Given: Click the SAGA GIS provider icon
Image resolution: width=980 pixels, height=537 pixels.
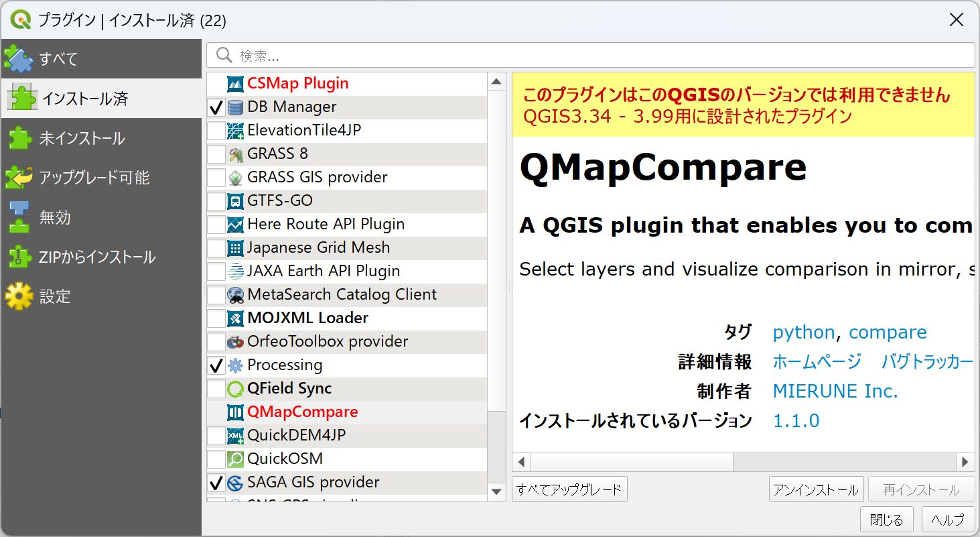Looking at the screenshot, I should 235,483.
